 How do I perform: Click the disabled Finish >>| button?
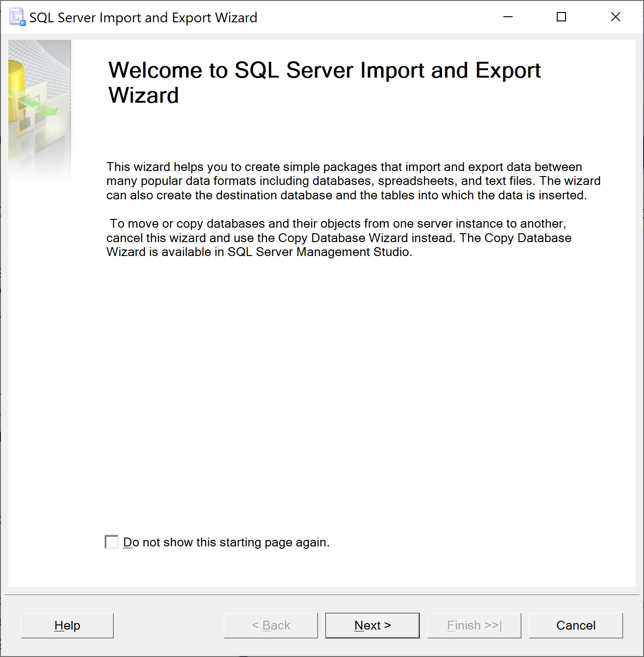474,625
